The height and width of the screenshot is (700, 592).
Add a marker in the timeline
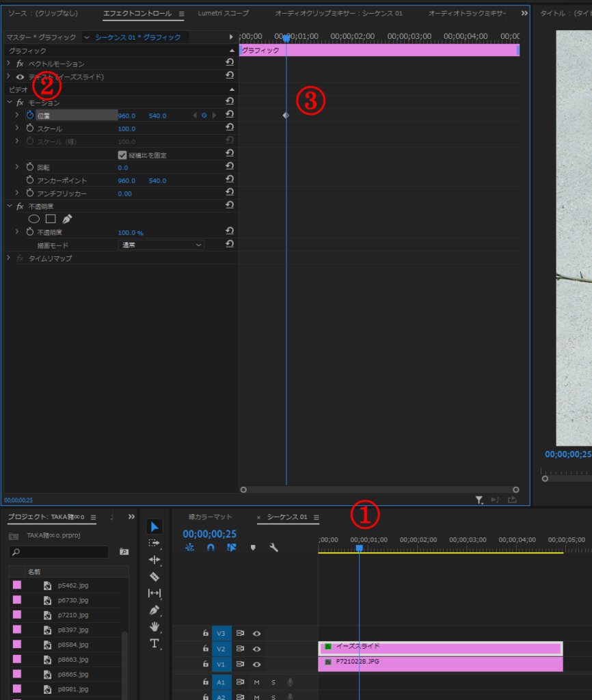(253, 548)
